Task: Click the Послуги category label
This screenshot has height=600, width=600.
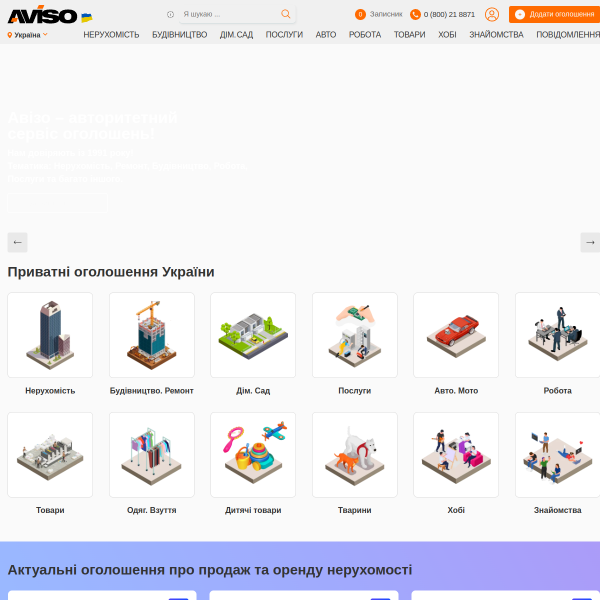Action: coord(355,391)
